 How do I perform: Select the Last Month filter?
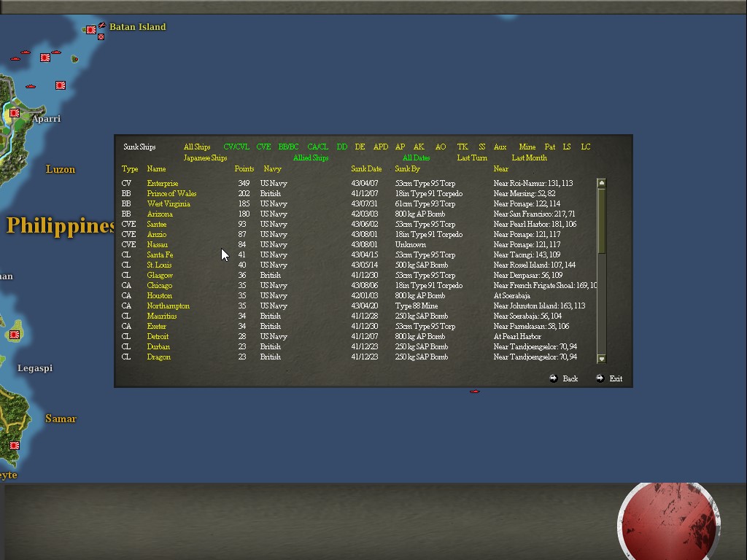point(530,158)
